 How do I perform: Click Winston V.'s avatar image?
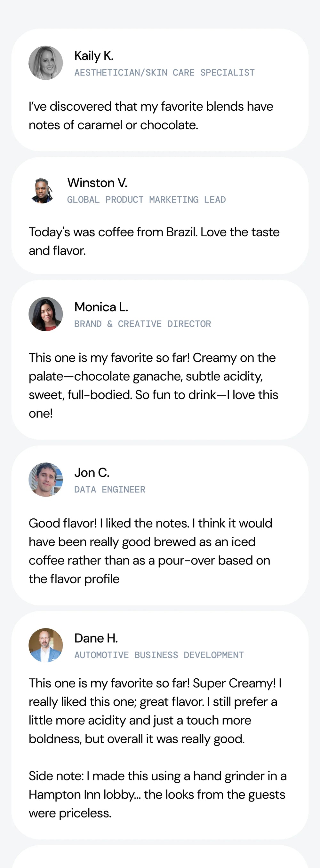pos(42,191)
